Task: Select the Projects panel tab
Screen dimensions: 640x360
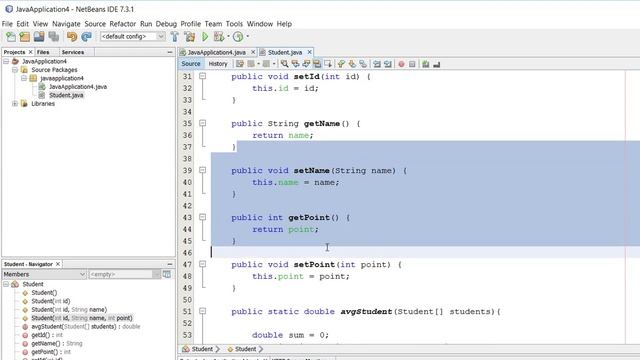Action: click(x=14, y=52)
